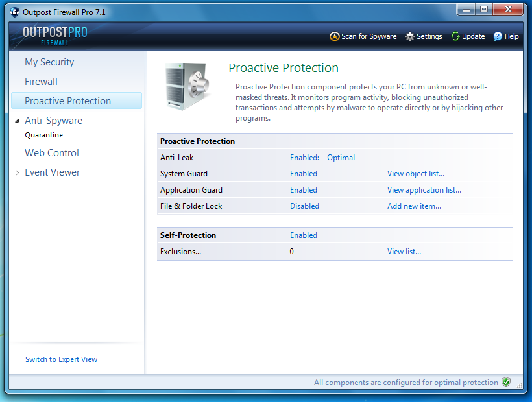This screenshot has width=532, height=402.
Task: Toggle File & Folder Lock Disabled link
Action: (305, 206)
